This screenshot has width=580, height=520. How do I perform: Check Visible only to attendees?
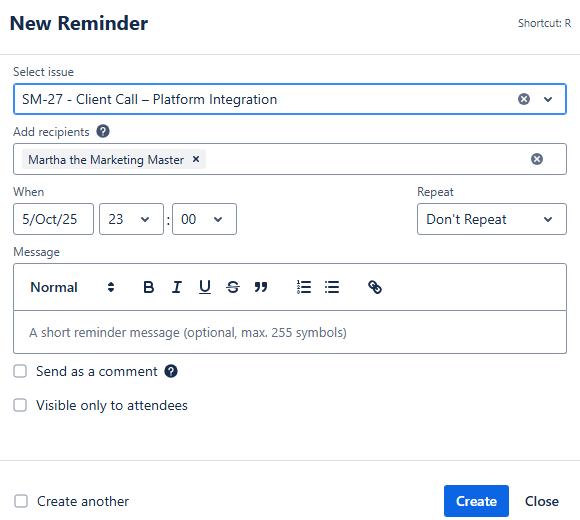[20, 405]
